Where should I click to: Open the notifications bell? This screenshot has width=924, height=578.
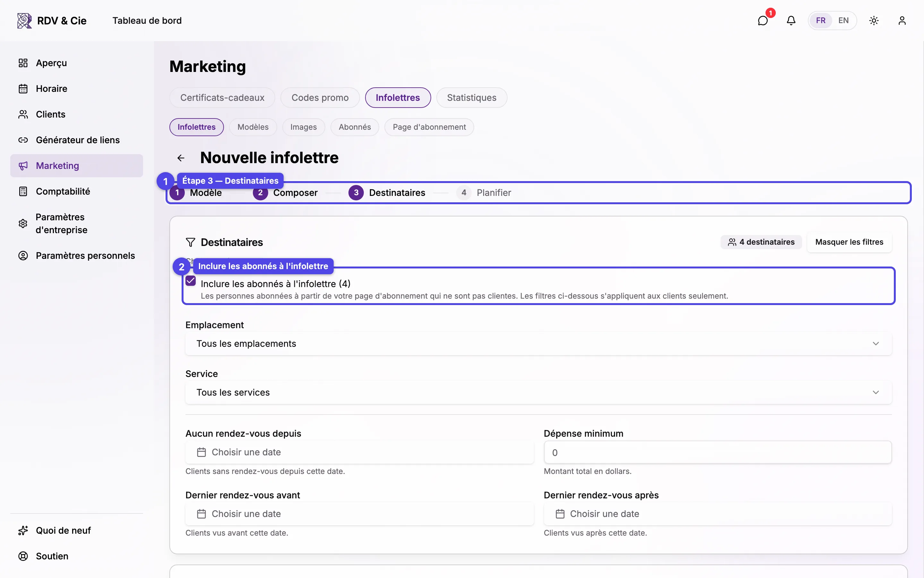pos(791,21)
